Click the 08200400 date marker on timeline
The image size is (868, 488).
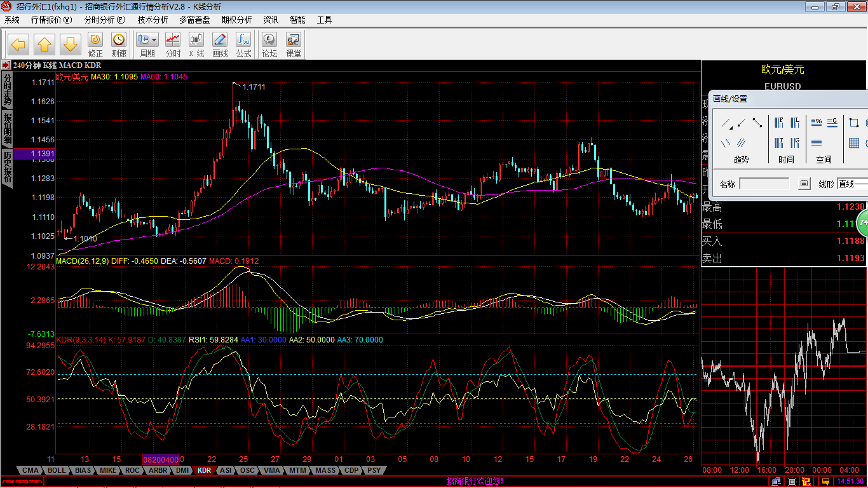tap(161, 459)
